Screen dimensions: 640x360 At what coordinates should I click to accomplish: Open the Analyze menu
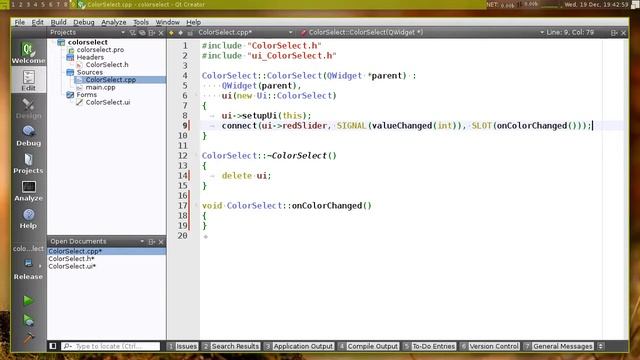[113, 22]
